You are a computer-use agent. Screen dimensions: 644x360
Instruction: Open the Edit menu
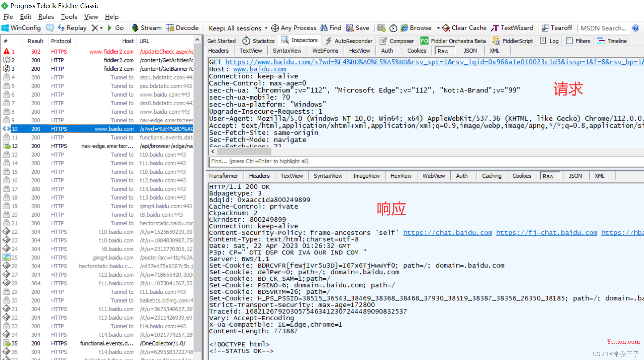click(x=26, y=16)
